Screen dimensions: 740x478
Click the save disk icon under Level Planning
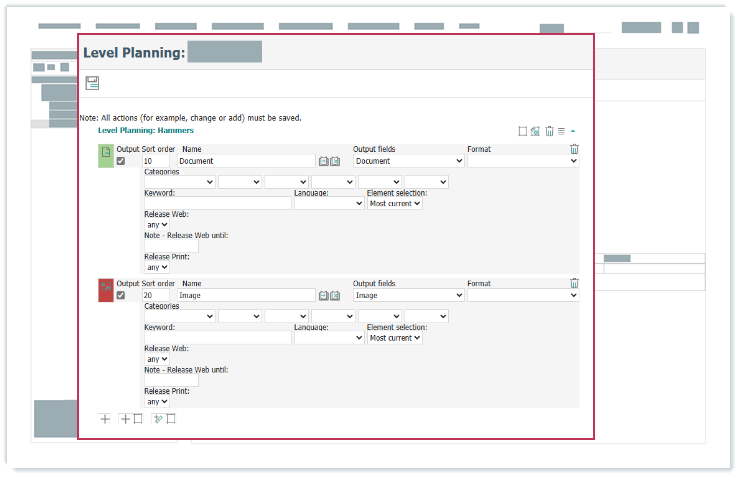point(92,83)
